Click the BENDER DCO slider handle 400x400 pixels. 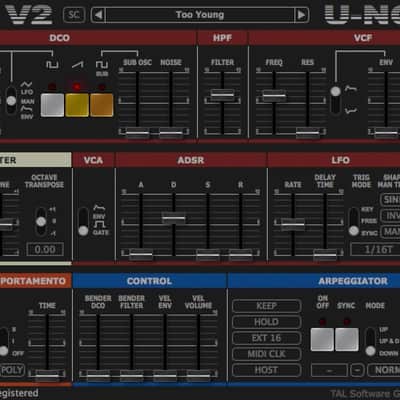98,375
